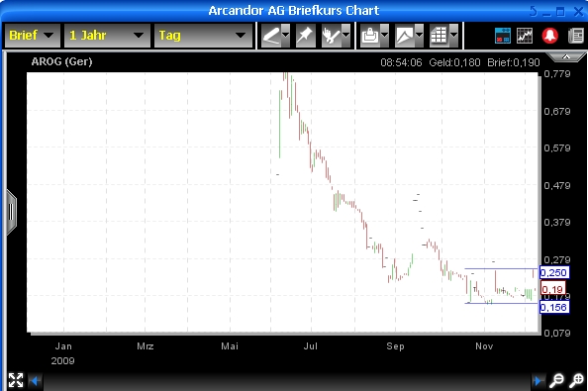Click the blue scroll left arrow
Screen dimensions: 588x391
coord(35,381)
